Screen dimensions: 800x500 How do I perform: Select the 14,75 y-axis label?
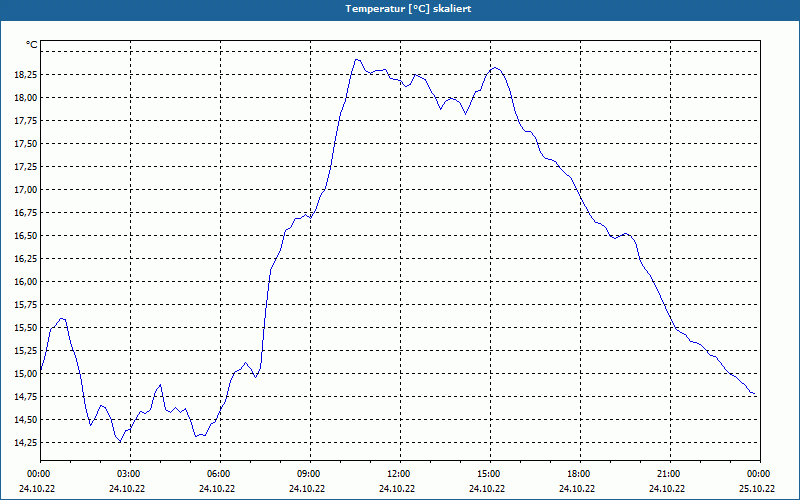pos(26,396)
